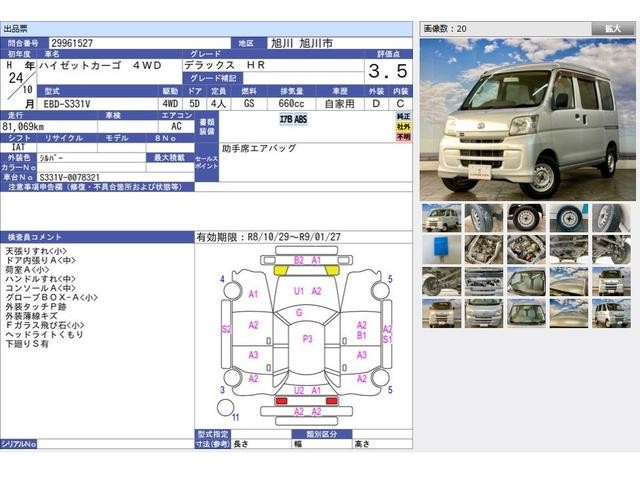Click the empty シリアルNo field
This screenshot has height=480, width=640.
pos(115,444)
